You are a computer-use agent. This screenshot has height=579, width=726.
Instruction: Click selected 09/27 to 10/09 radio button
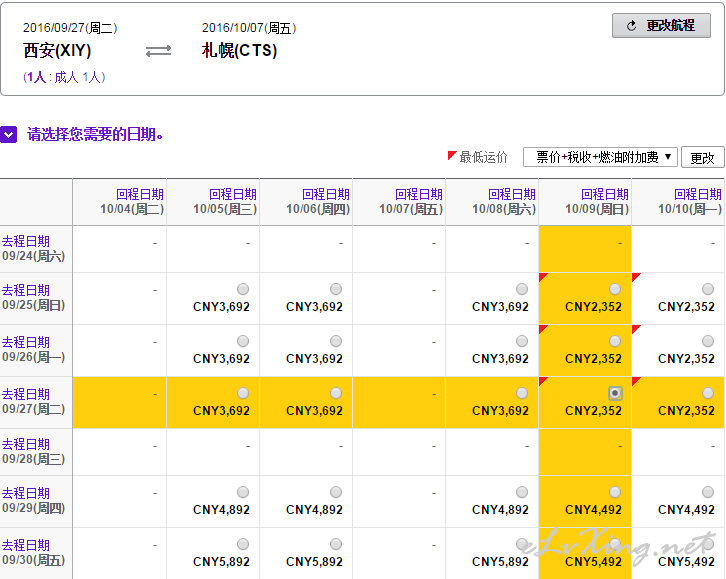(x=615, y=393)
